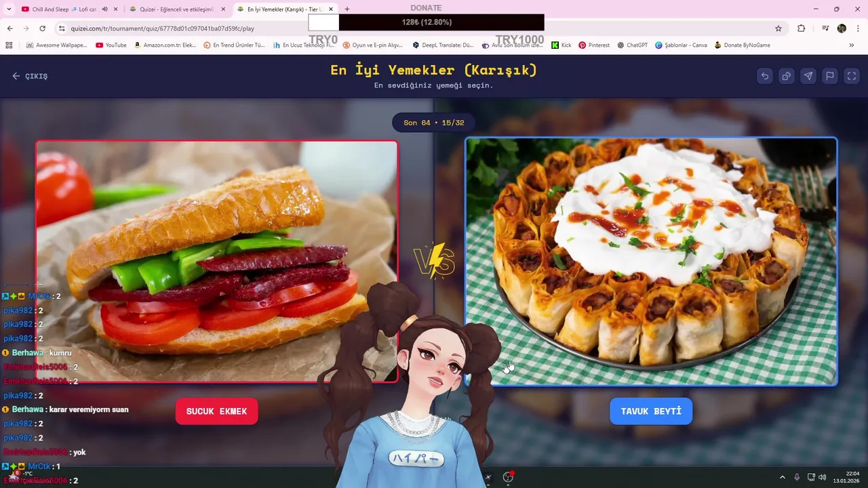Screen dimensions: 868x488
Task: Open a new browser tab
Action: click(347, 9)
